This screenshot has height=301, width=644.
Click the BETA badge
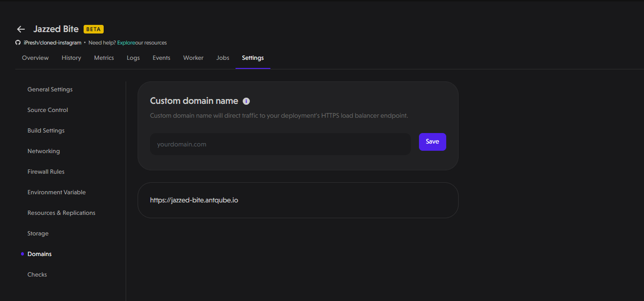pos(94,29)
